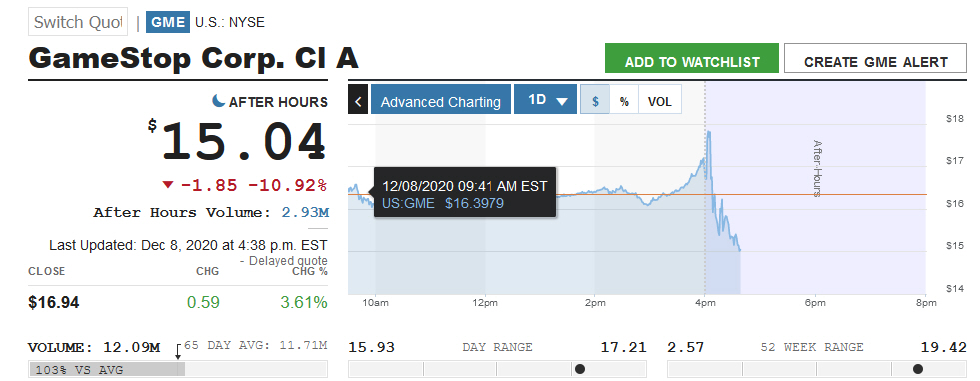Click the GME ticker badge
This screenshot has height=381, width=980.
(168, 23)
